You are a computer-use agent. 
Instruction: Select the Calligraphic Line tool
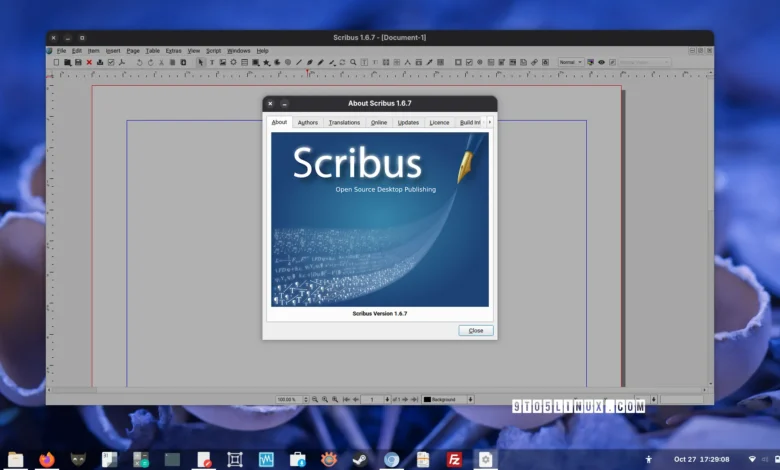[332, 62]
